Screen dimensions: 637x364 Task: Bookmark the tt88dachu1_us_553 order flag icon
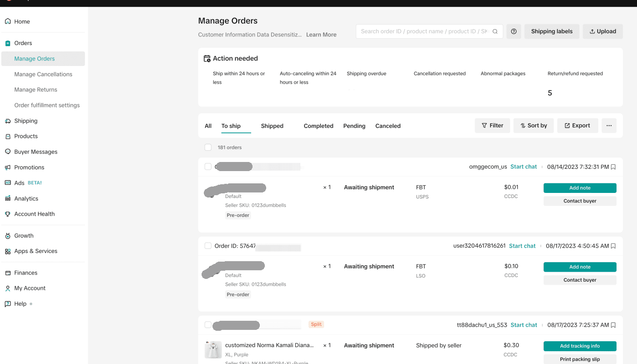click(x=613, y=325)
